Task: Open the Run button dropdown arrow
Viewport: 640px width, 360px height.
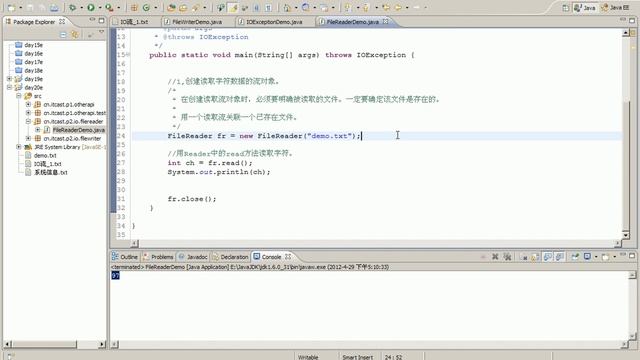Action: [x=99, y=8]
